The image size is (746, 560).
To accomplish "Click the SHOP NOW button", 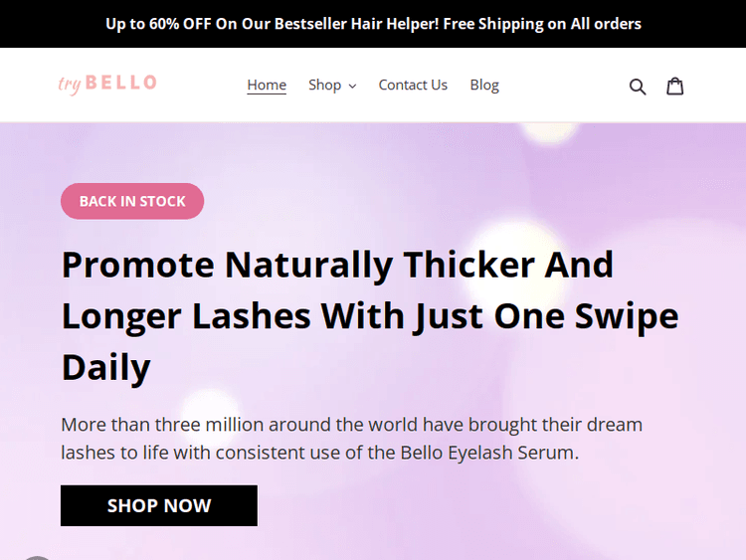I will [x=159, y=505].
